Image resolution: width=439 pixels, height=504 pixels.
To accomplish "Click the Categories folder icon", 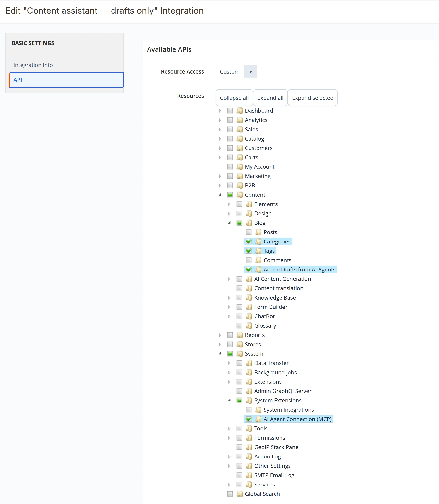I will coord(258,242).
